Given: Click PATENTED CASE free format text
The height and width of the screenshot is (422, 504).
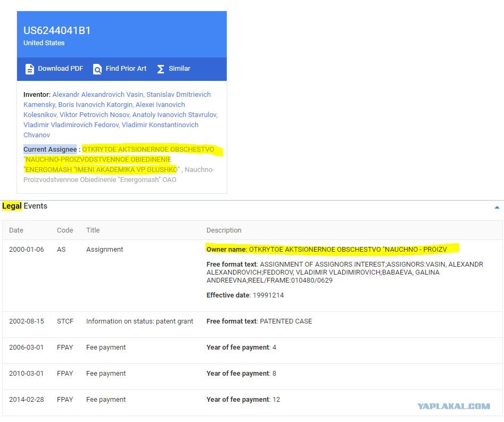Looking at the screenshot, I should pyautogui.click(x=259, y=321).
